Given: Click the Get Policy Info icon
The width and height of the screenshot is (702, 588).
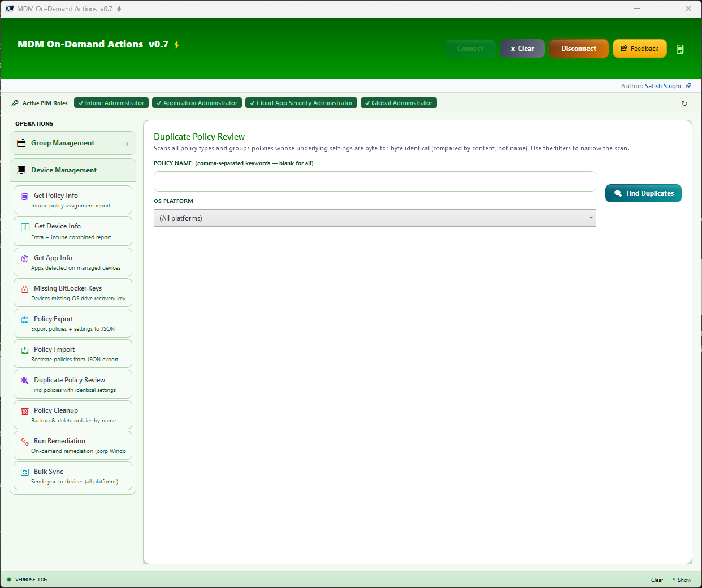Looking at the screenshot, I should [25, 196].
